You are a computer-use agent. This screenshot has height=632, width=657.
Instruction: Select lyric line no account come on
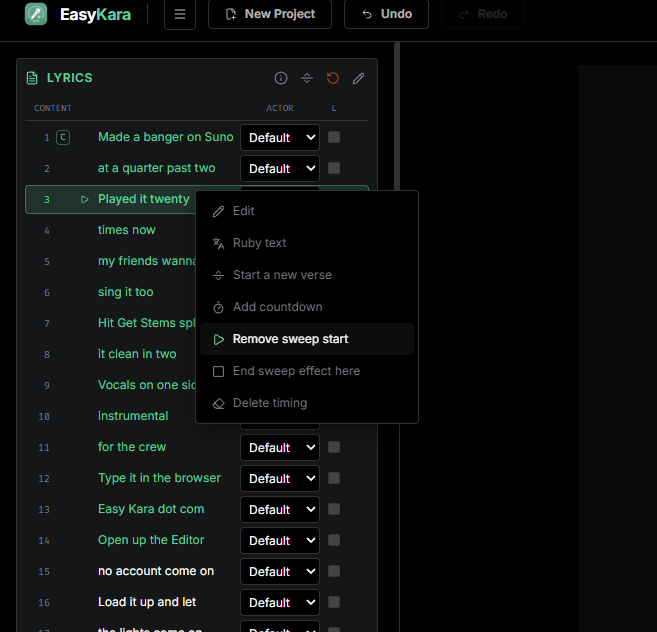point(156,571)
